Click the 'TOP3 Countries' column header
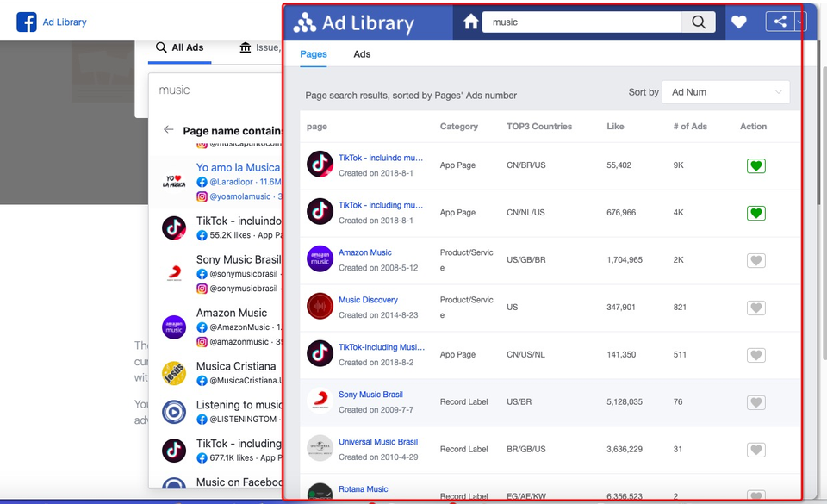 pos(539,127)
